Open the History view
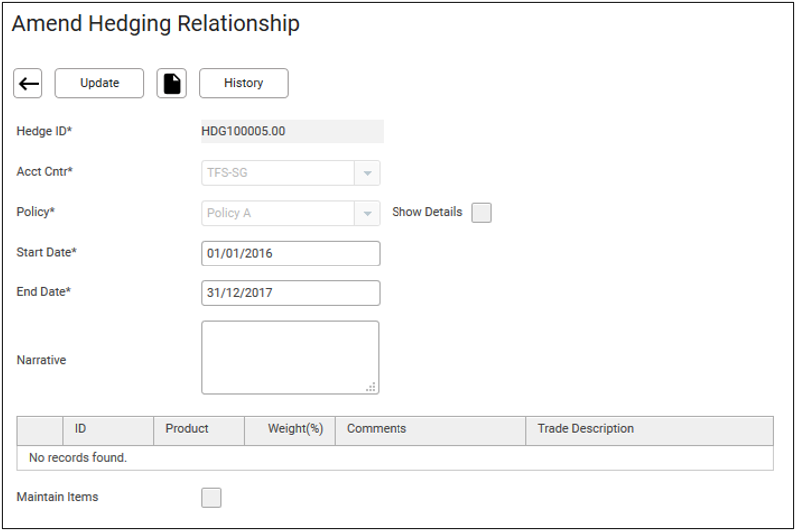 point(243,84)
